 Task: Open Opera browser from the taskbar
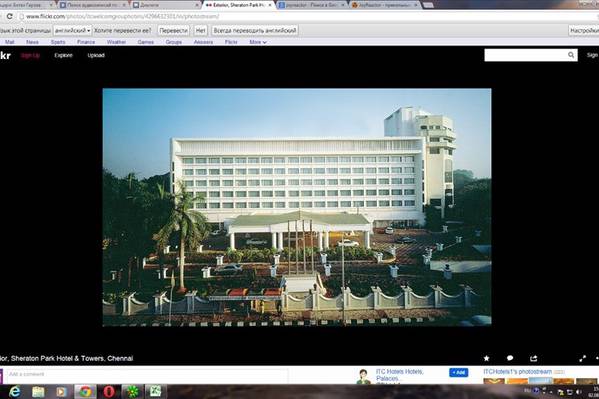(109, 391)
